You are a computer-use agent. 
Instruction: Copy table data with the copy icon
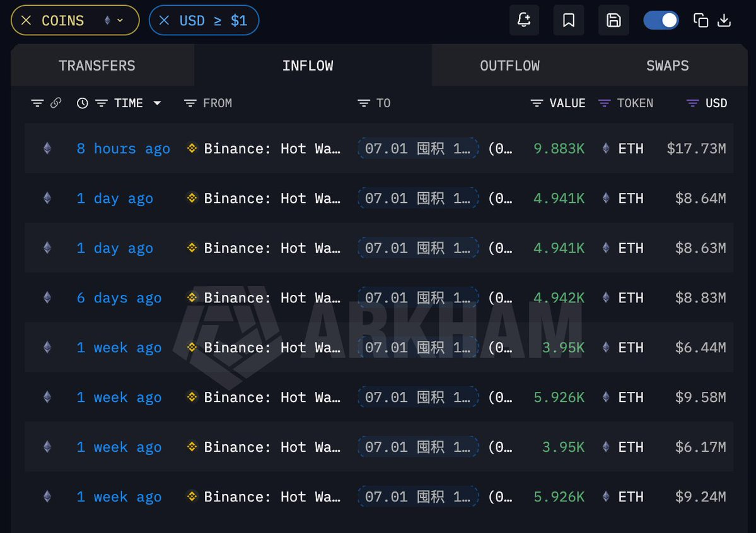coord(701,20)
